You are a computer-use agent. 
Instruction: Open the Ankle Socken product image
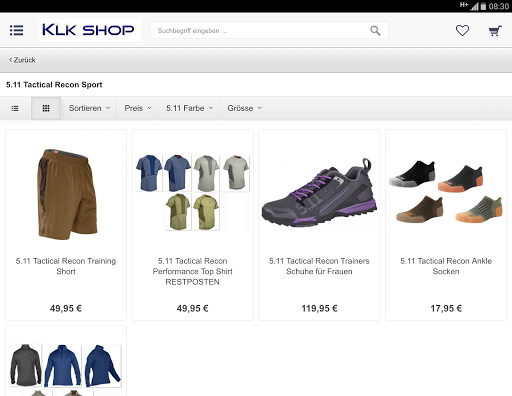click(x=446, y=192)
